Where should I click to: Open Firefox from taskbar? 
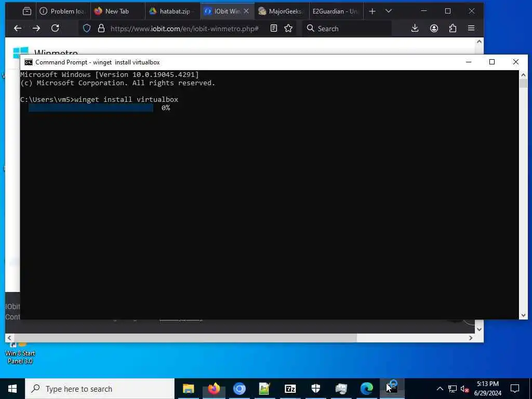click(214, 389)
